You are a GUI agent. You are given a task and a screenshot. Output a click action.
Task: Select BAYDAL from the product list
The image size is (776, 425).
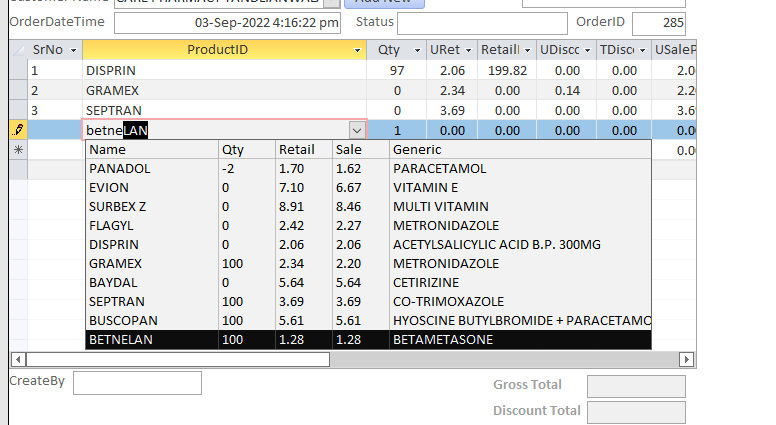(x=368, y=283)
